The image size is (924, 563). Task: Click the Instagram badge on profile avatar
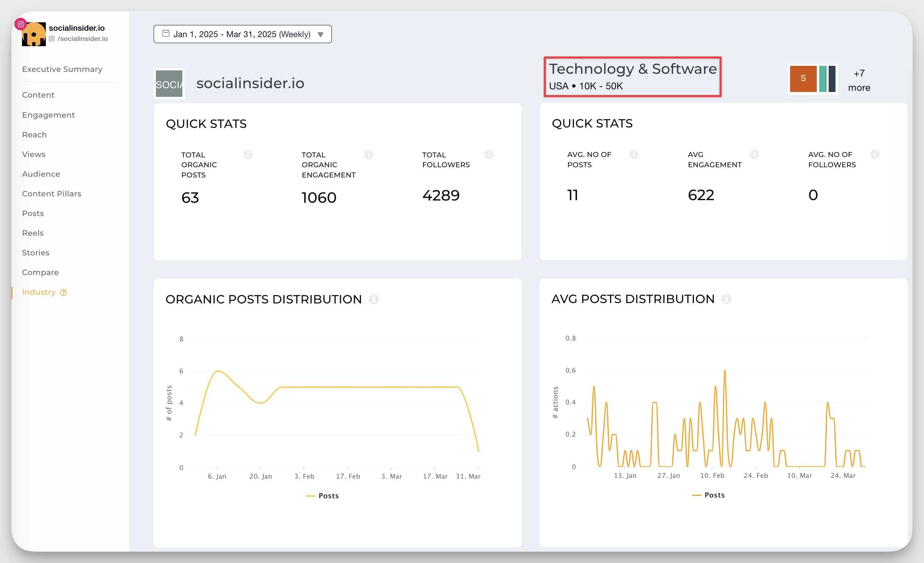(x=21, y=24)
